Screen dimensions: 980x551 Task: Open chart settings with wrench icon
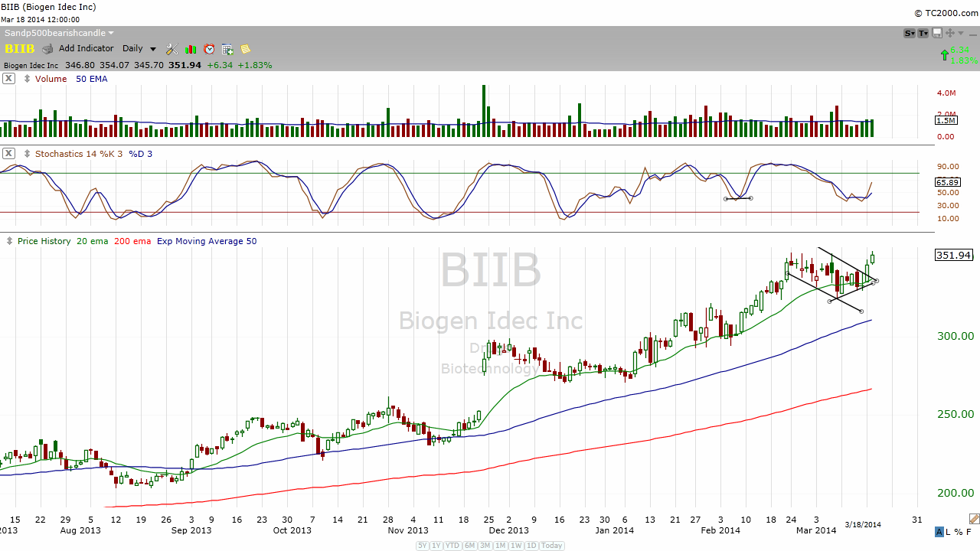pyautogui.click(x=171, y=49)
